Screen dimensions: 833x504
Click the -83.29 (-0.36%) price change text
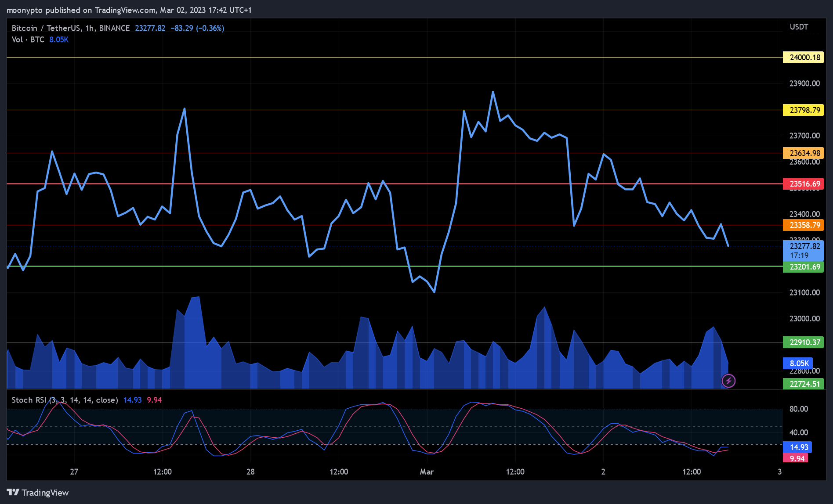tap(197, 28)
